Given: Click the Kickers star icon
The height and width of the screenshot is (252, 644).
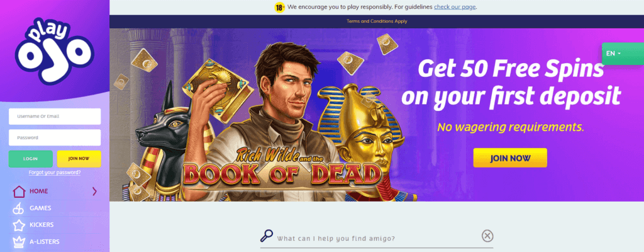Looking at the screenshot, I should 19,226.
